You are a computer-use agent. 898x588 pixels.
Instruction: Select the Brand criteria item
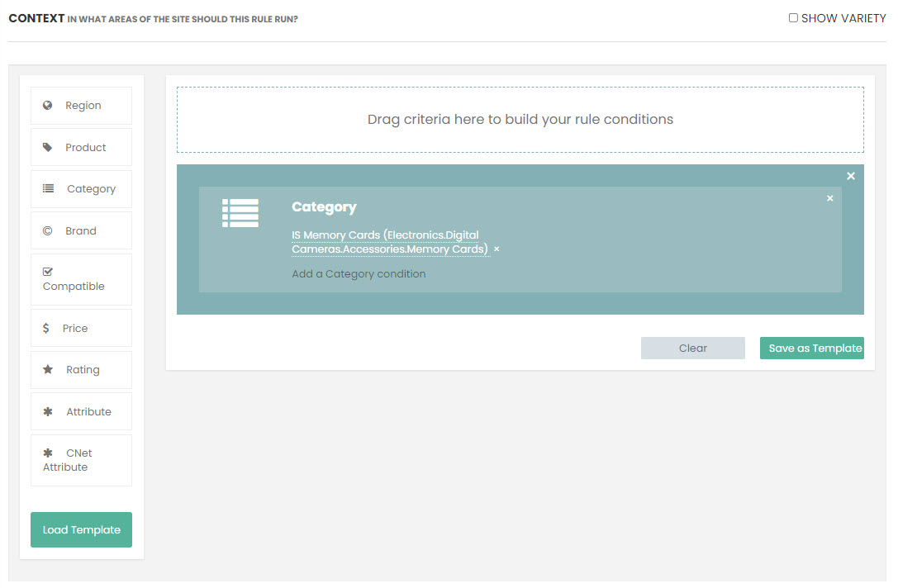(x=81, y=230)
